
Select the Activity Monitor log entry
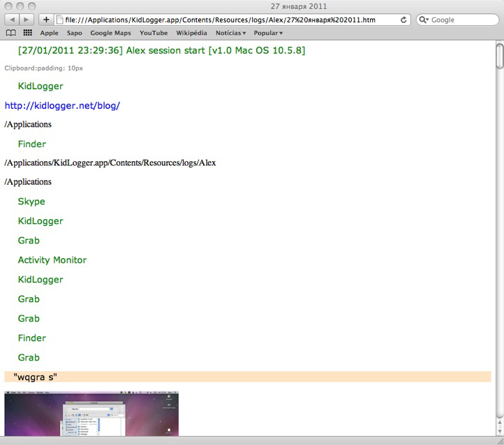point(52,259)
